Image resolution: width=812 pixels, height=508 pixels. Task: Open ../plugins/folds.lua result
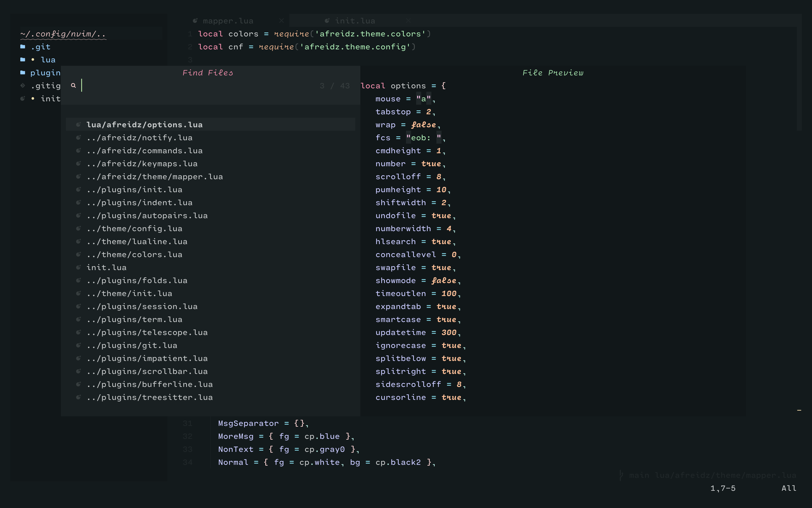point(137,280)
